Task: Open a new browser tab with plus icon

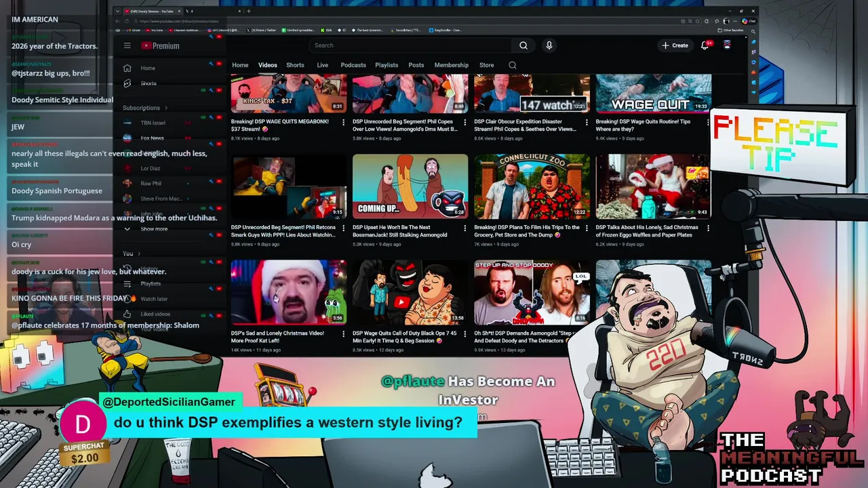Action: coord(248,11)
